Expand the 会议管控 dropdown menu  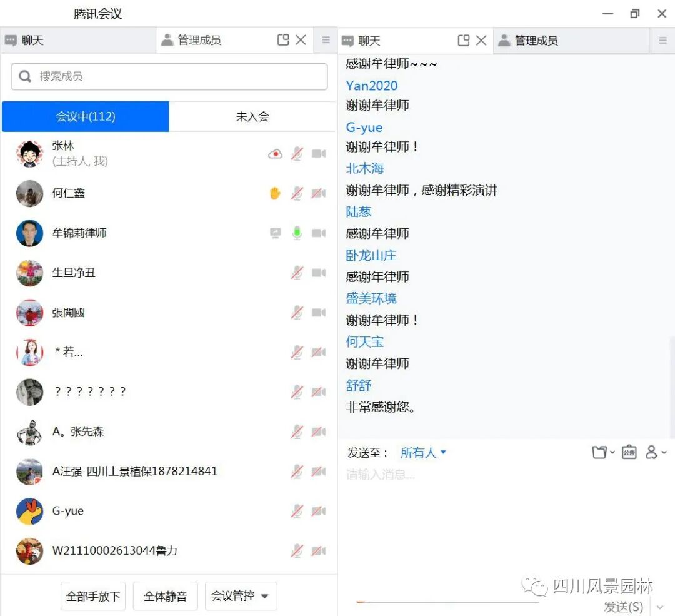coord(241,596)
